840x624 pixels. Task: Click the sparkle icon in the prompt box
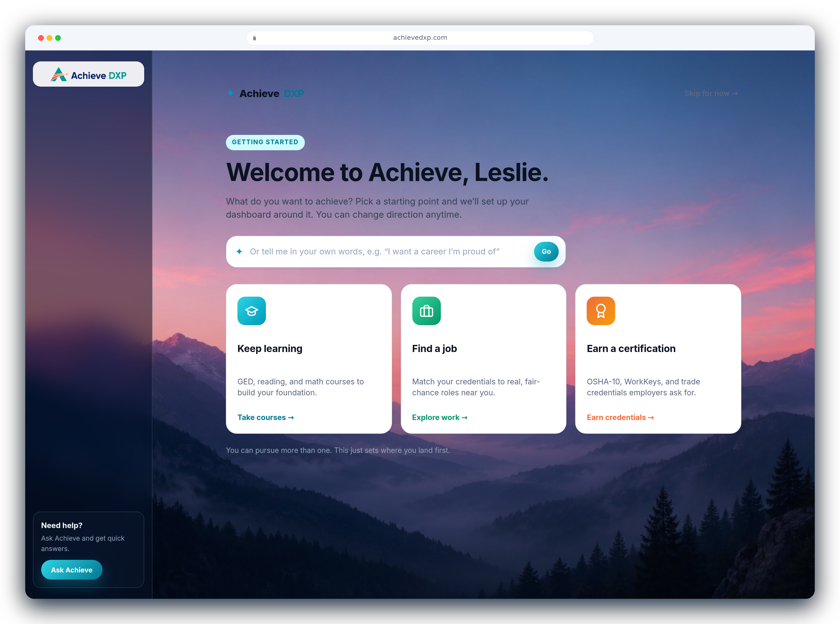pyautogui.click(x=239, y=252)
